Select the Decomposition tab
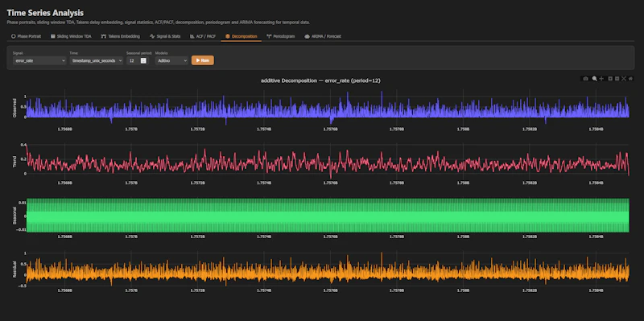This screenshot has width=644, height=321. pos(241,36)
